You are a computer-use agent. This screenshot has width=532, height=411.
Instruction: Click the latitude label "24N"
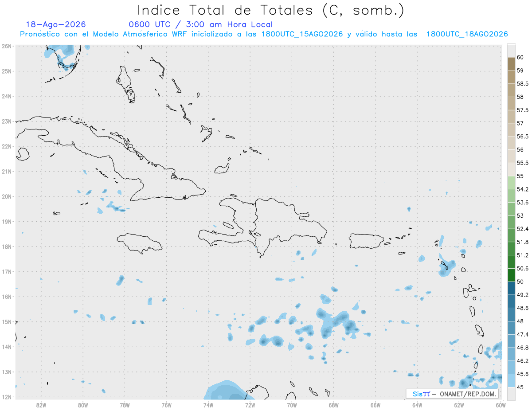click(7, 96)
